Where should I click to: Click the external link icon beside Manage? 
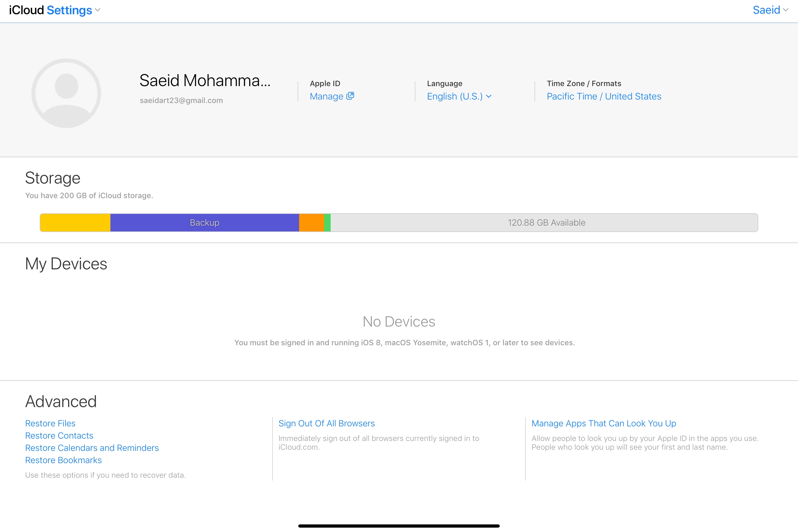pyautogui.click(x=350, y=96)
